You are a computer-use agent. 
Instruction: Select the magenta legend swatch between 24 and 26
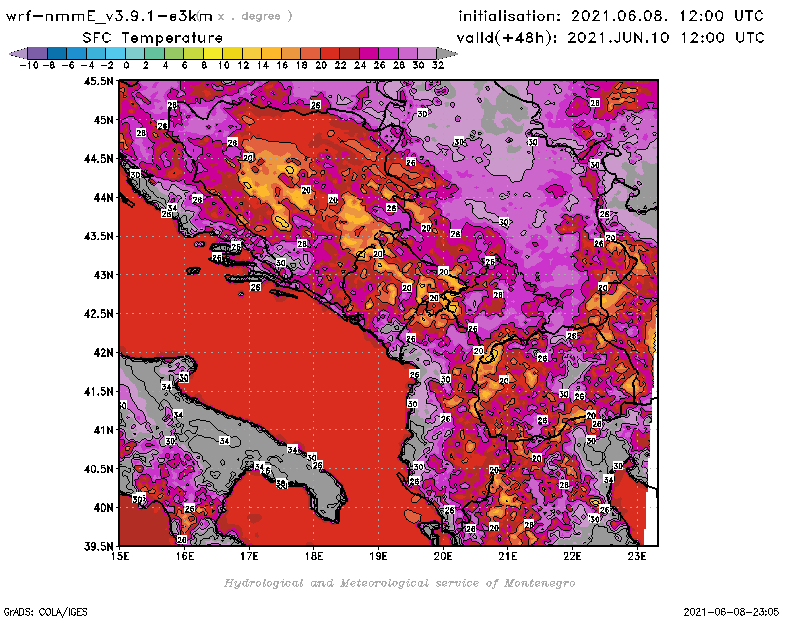[x=368, y=53]
